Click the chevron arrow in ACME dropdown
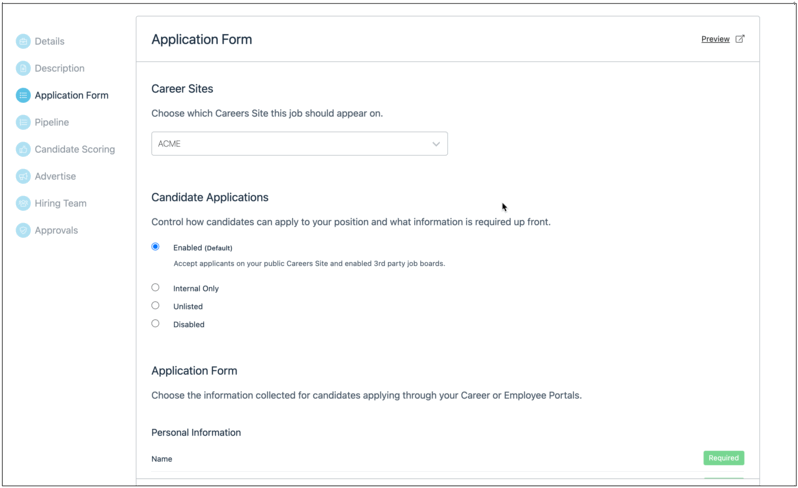 coord(436,144)
